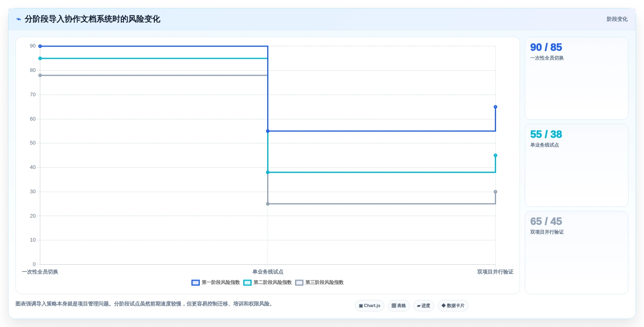Select the Chart.js tag chip
The width and height of the screenshot is (644, 327).
click(x=370, y=306)
